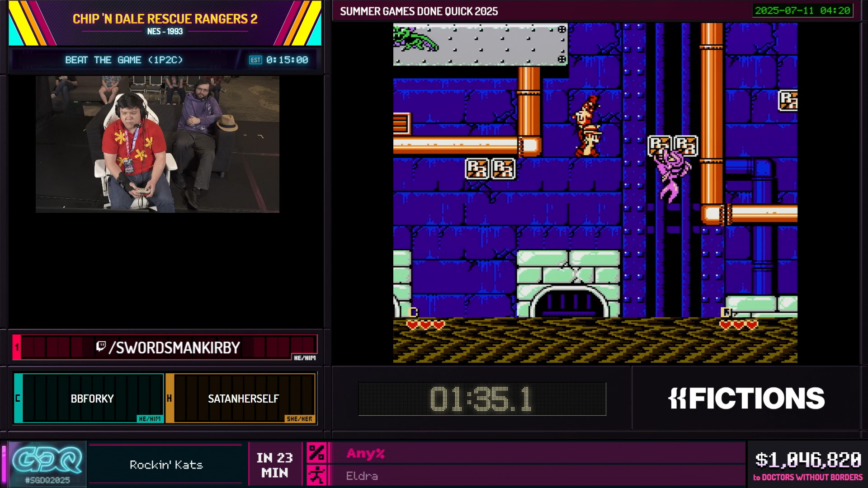Click the player two D marker above hearts
The image size is (868, 488).
point(726,312)
